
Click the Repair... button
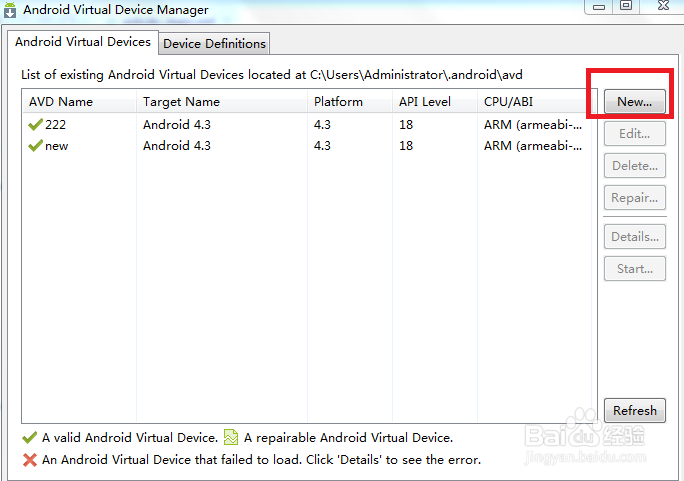[635, 198]
